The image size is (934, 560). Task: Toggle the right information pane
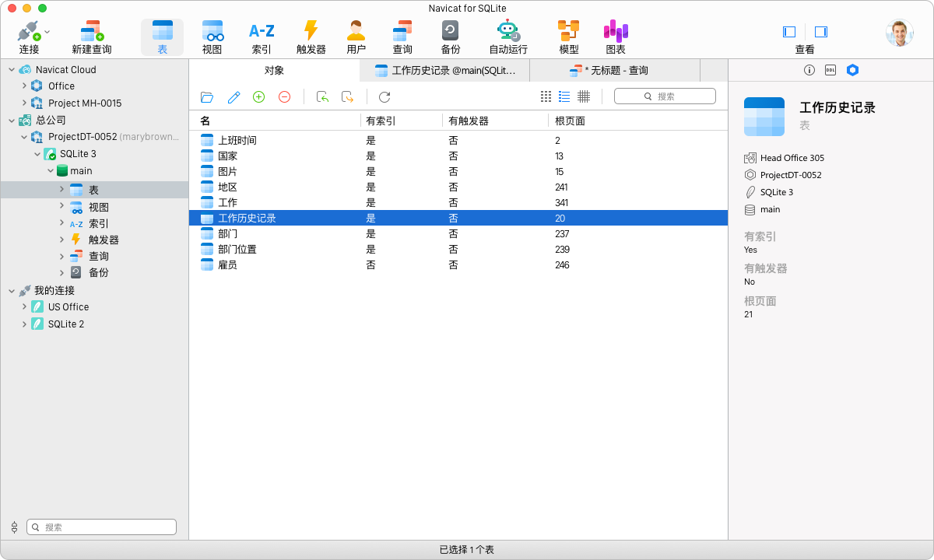coord(820,32)
